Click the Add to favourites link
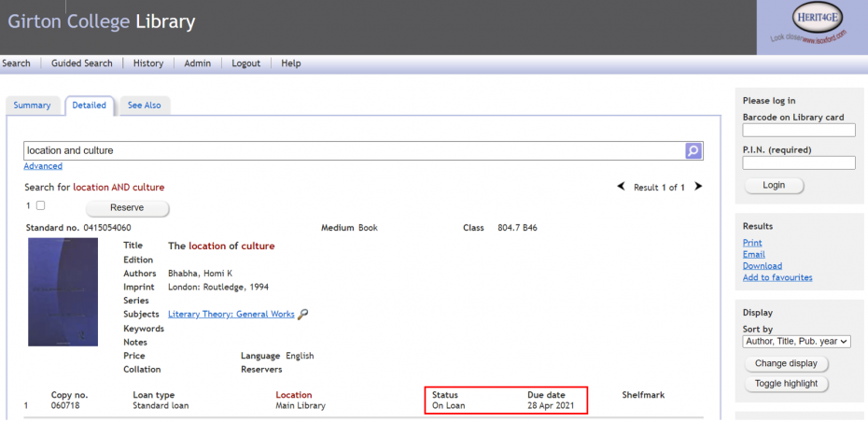 (x=777, y=277)
